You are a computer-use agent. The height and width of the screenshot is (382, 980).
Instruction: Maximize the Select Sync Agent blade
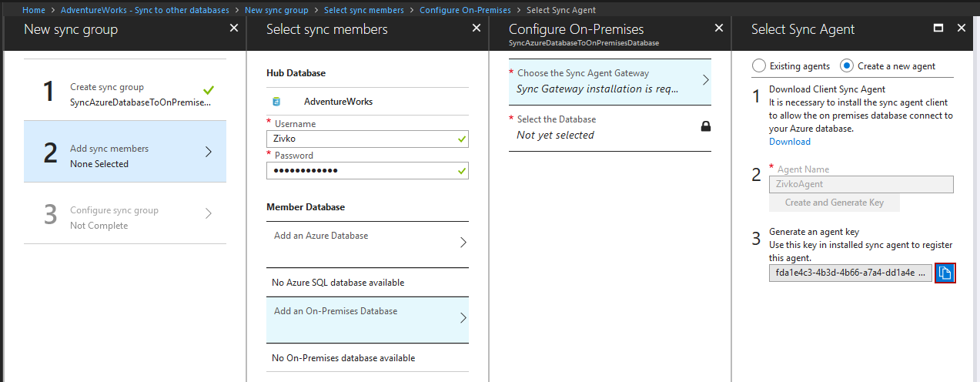tap(938, 28)
